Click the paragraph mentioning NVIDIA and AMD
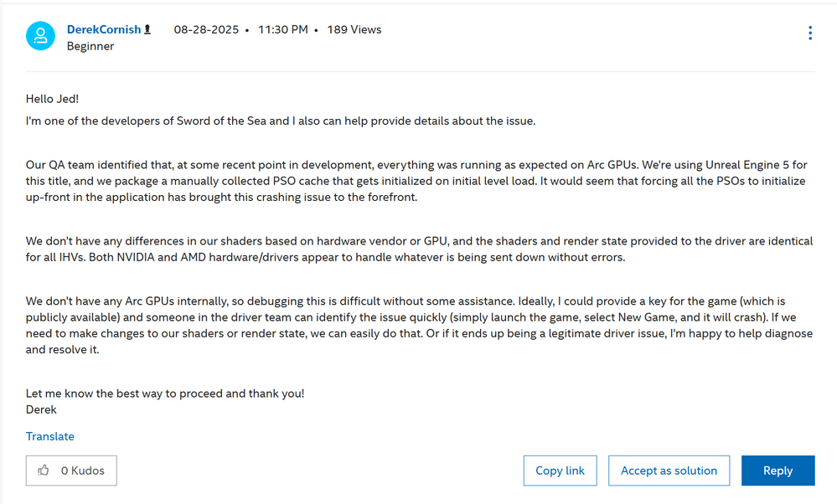 point(419,249)
